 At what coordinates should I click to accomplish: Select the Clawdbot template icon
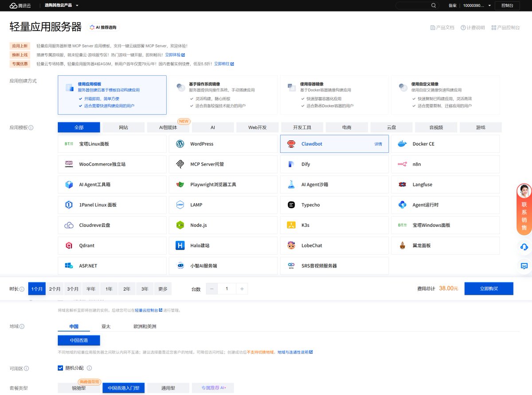click(x=291, y=144)
